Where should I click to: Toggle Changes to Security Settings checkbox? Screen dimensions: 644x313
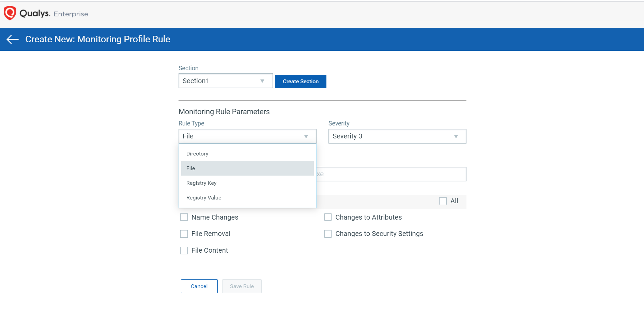(328, 234)
